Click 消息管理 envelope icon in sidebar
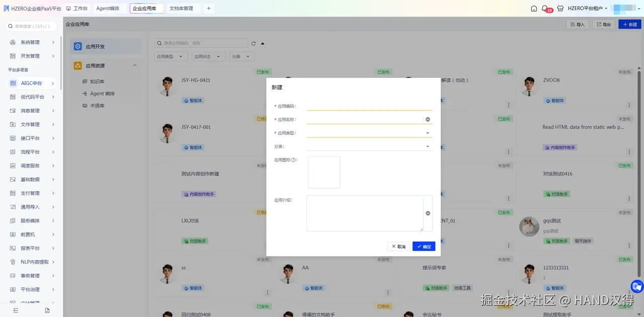644x317 pixels. pyautogui.click(x=13, y=111)
